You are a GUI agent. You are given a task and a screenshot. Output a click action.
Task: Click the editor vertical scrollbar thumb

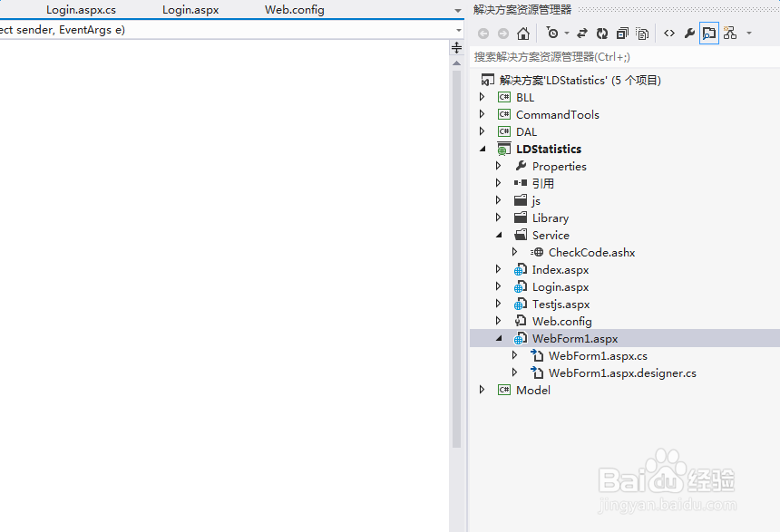456,259
